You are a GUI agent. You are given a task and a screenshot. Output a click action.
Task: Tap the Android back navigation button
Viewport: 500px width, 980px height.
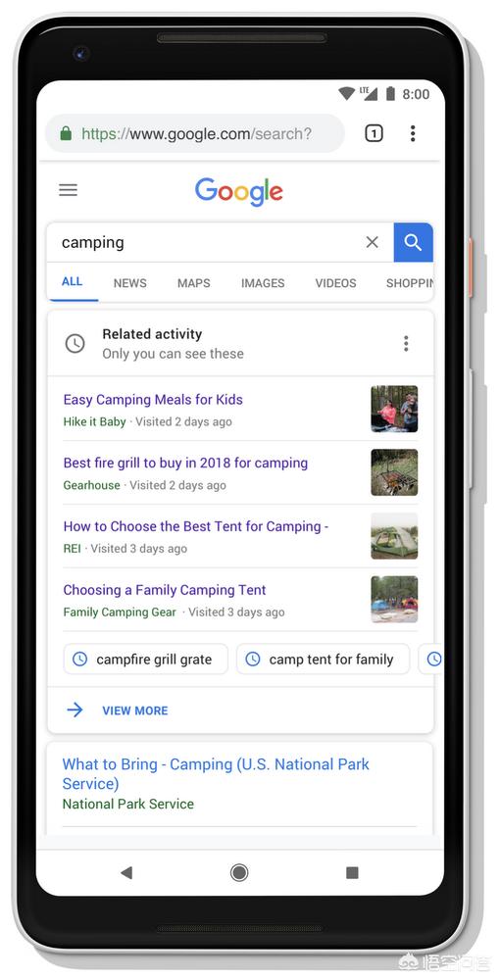tap(126, 872)
